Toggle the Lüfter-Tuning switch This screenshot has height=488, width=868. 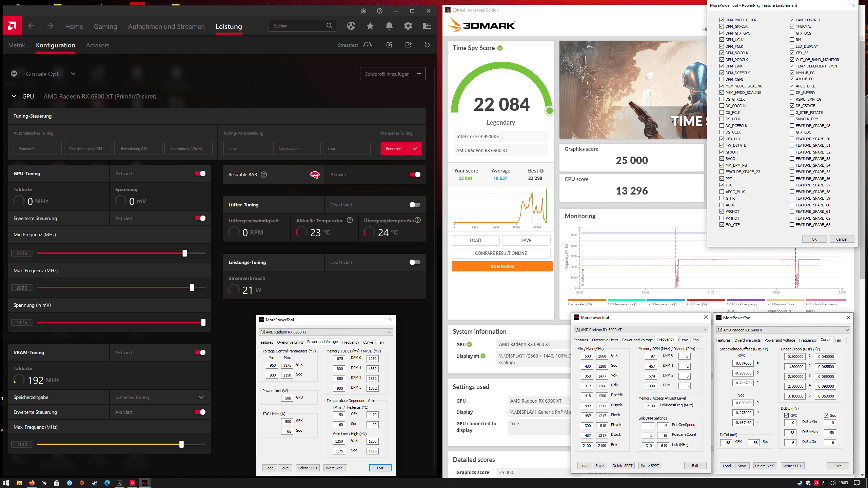pos(415,205)
